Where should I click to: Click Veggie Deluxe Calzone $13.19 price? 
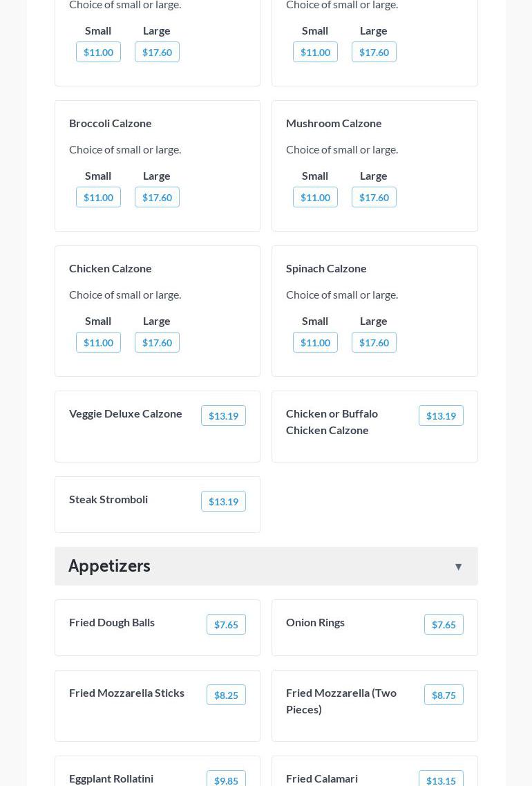(223, 416)
